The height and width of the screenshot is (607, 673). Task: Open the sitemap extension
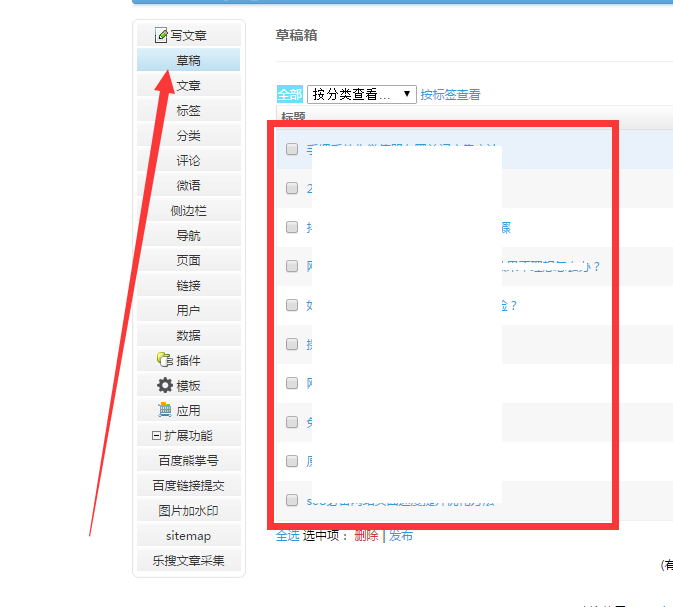188,535
